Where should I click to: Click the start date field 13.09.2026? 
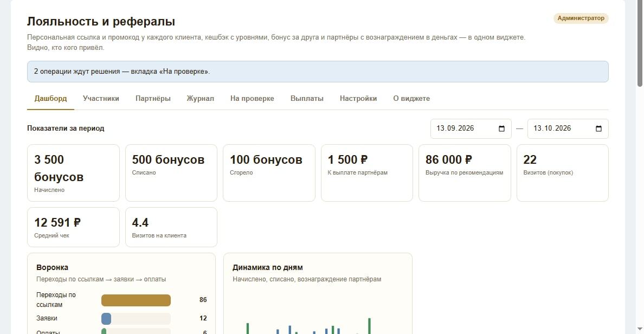pos(471,129)
